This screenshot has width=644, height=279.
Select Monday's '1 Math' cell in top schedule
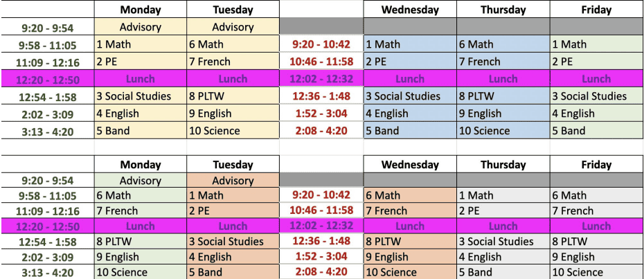pyautogui.click(x=141, y=44)
